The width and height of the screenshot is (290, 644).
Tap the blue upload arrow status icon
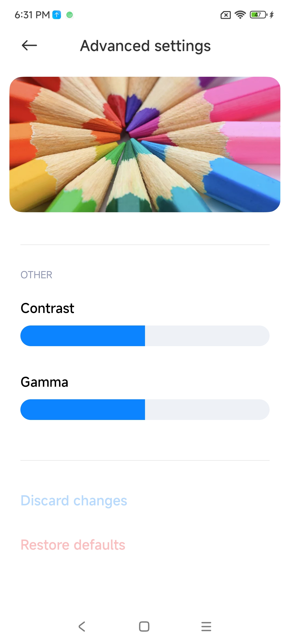pos(57,15)
